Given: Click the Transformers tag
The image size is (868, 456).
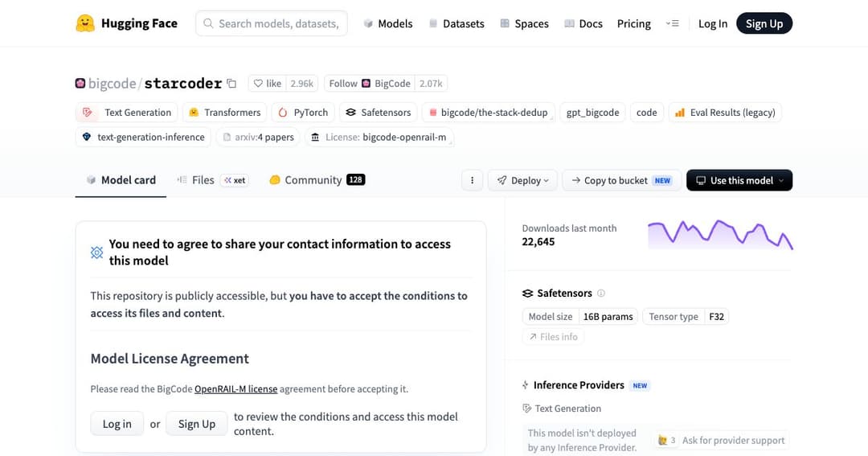Looking at the screenshot, I should 225,113.
